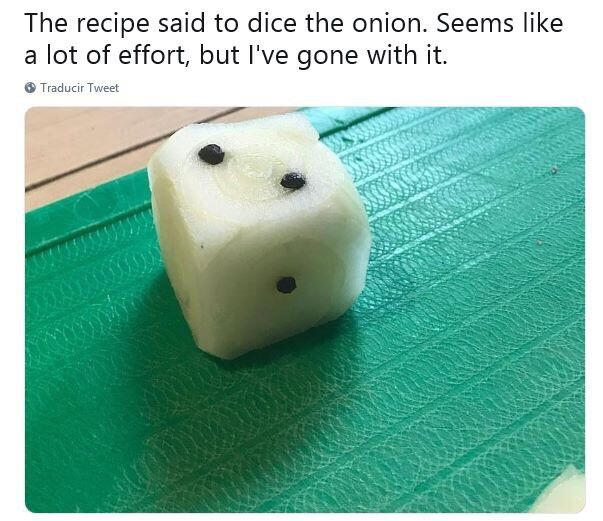This screenshot has width=603, height=521.
Task: Click the upper-left black dot on die's top face
Action: [x=211, y=154]
